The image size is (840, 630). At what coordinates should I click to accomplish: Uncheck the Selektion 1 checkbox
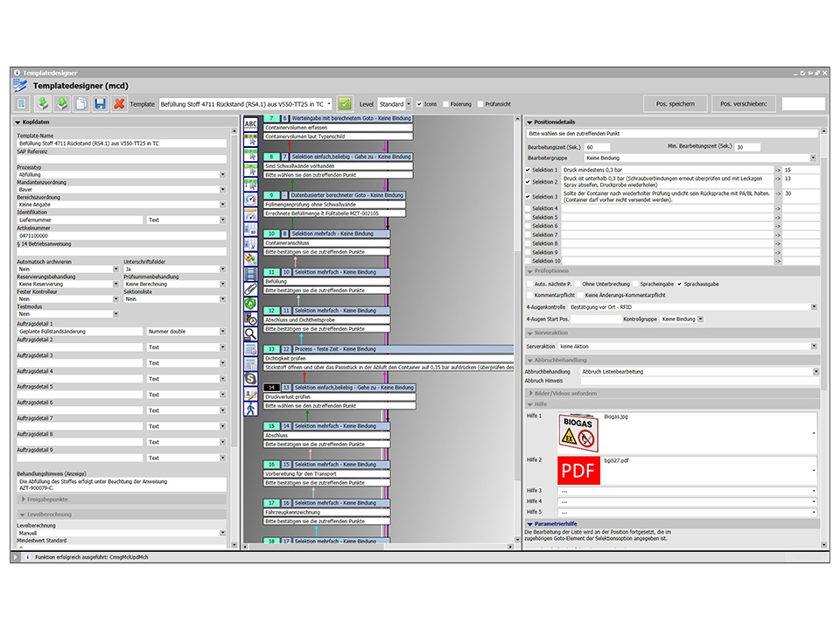(x=528, y=170)
